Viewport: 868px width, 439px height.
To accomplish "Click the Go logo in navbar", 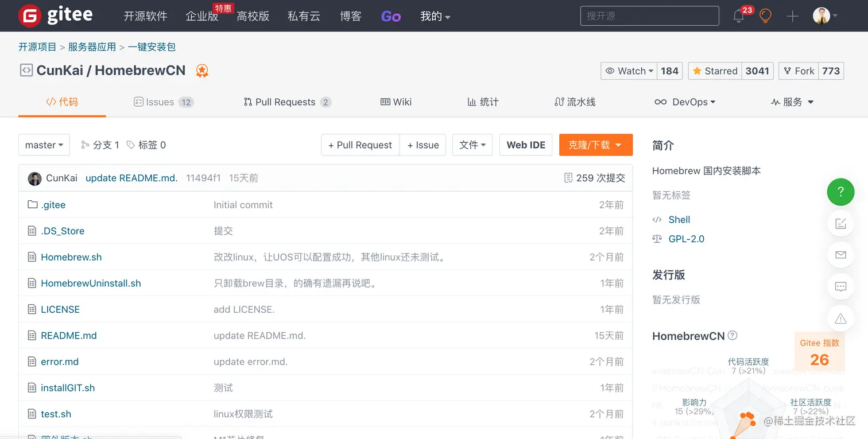I will point(391,16).
